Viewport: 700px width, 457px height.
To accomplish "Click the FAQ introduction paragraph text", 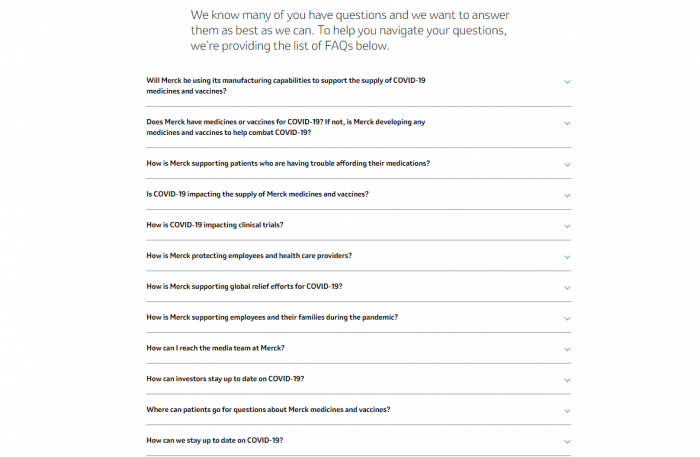I will point(349,30).
